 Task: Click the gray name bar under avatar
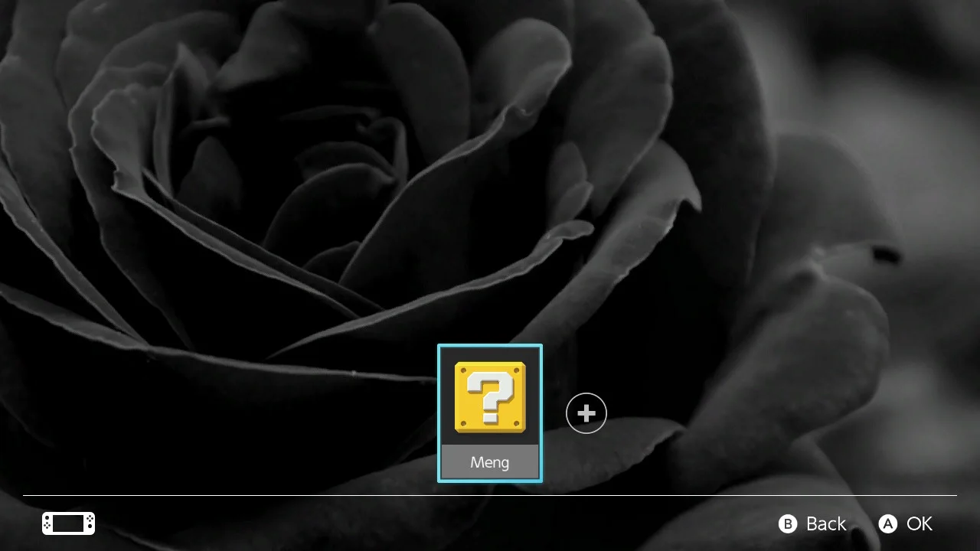(x=490, y=461)
